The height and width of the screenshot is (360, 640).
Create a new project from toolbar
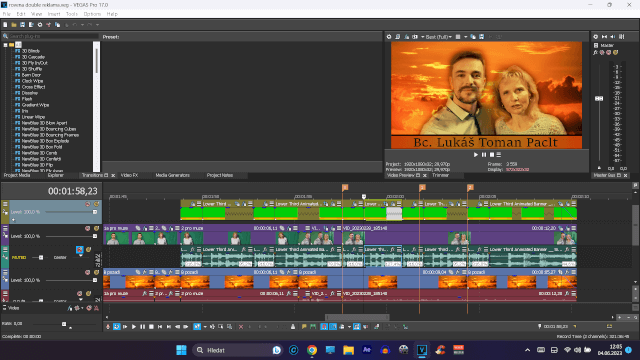click(x=5, y=25)
